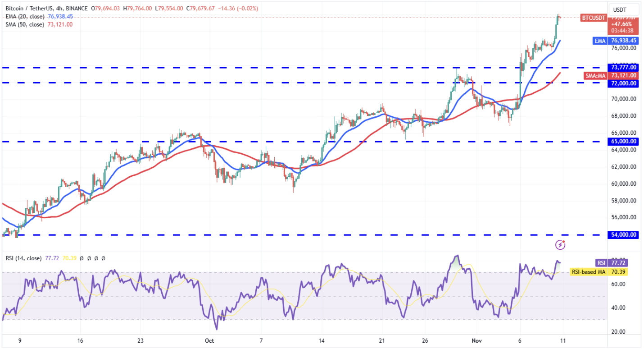The width and height of the screenshot is (644, 349).
Task: Click the "20.00" RSI axis tick
Action: [x=618, y=331]
